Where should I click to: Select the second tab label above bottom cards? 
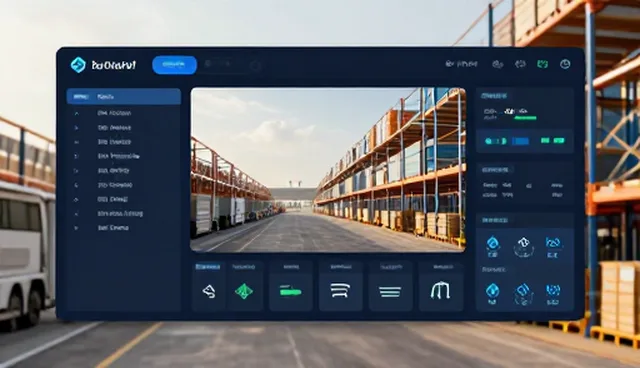pyautogui.click(x=244, y=267)
